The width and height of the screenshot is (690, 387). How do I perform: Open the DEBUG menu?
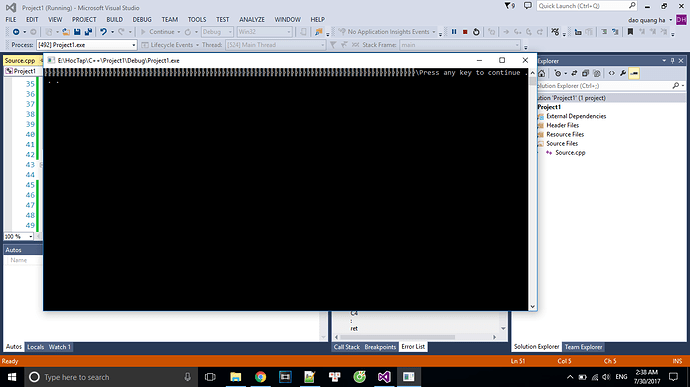(142, 19)
